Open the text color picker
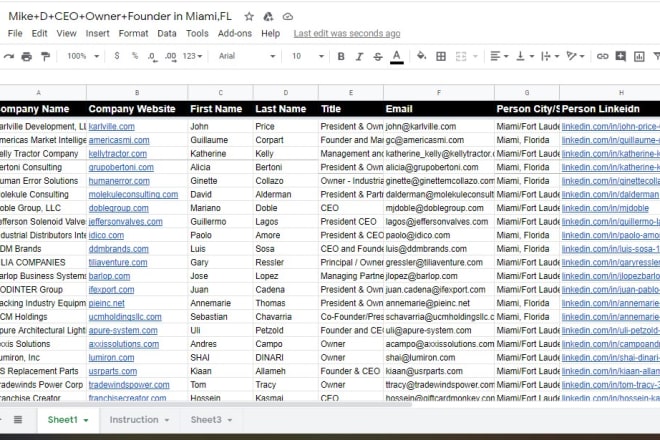660x440 pixels. coord(397,56)
